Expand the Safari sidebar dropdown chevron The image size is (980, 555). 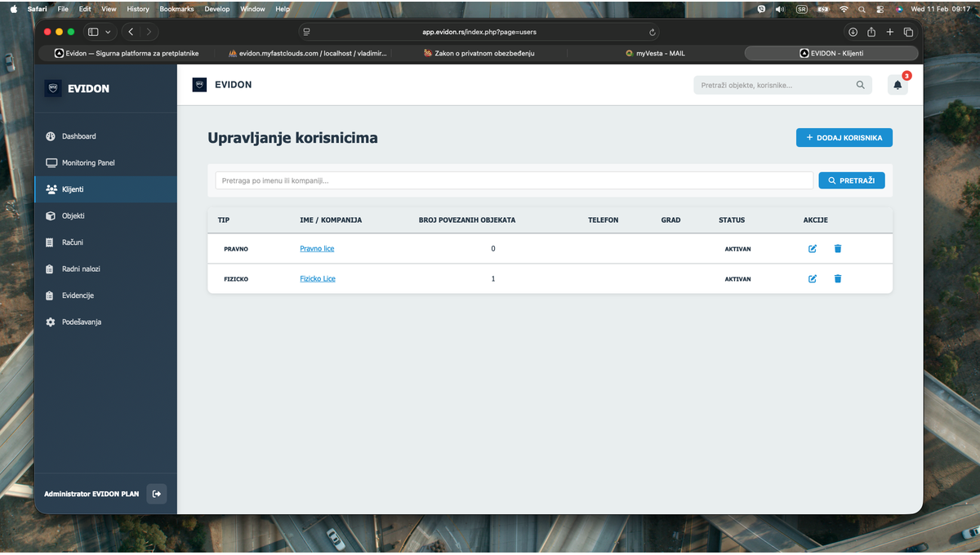109,33
